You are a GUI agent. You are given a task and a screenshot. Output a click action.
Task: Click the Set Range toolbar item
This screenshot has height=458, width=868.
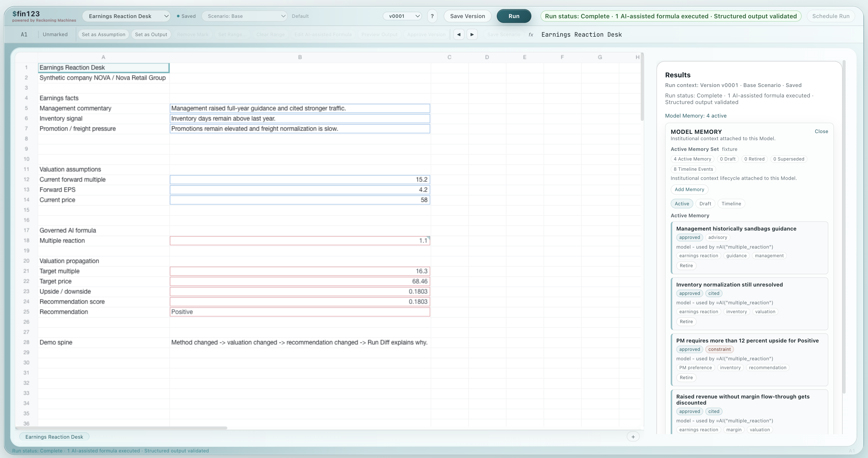click(232, 34)
